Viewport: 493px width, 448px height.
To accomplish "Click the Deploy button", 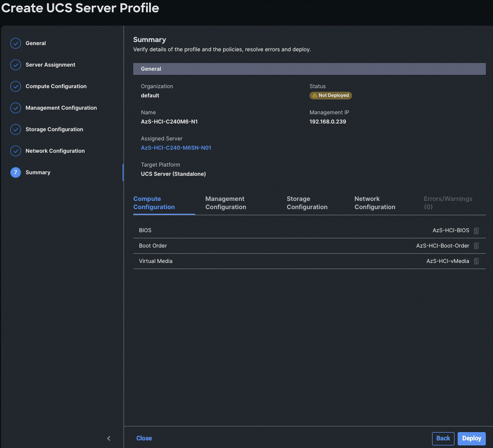I will pyautogui.click(x=471, y=438).
